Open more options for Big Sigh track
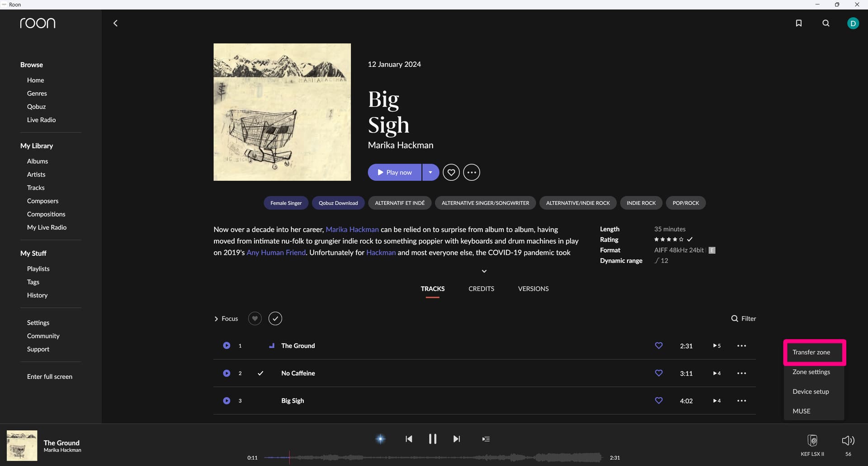This screenshot has width=868, height=466. [x=741, y=401]
